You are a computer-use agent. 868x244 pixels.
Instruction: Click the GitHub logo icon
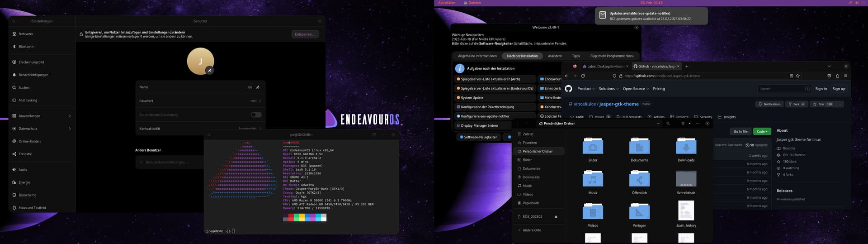point(568,89)
